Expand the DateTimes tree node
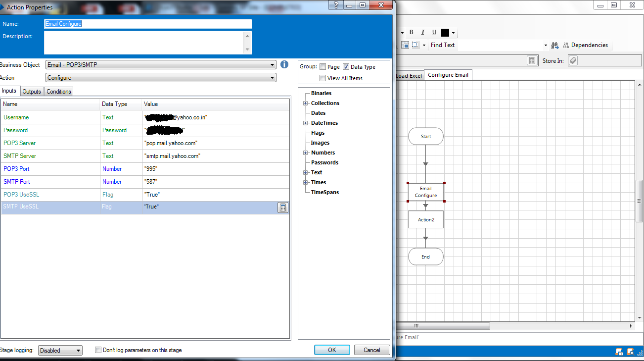This screenshot has width=644, height=361. (306, 123)
